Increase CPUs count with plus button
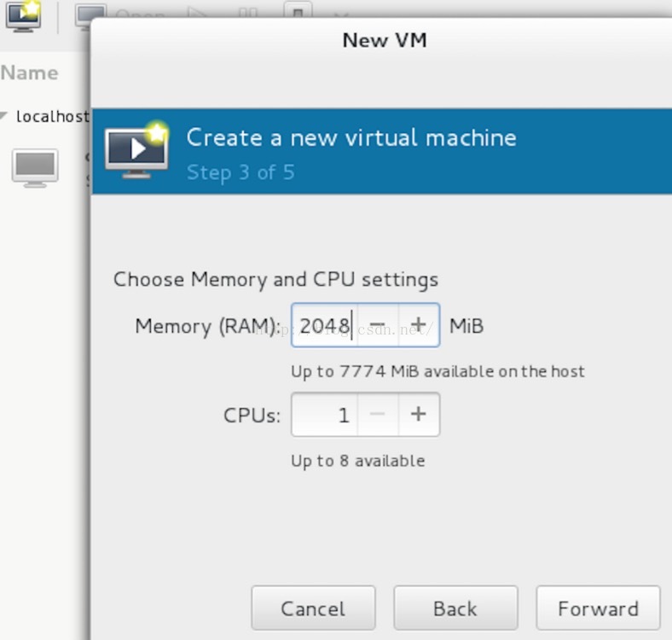672x640 pixels. coord(418,415)
